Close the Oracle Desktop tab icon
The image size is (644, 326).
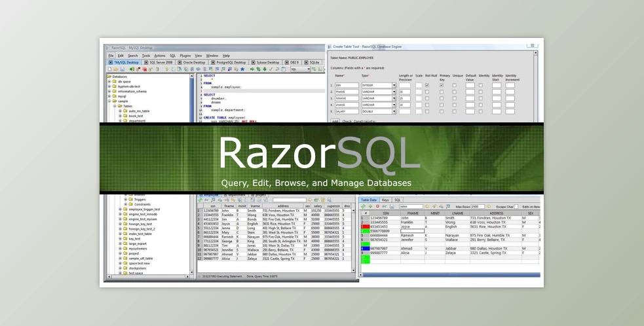pos(180,62)
